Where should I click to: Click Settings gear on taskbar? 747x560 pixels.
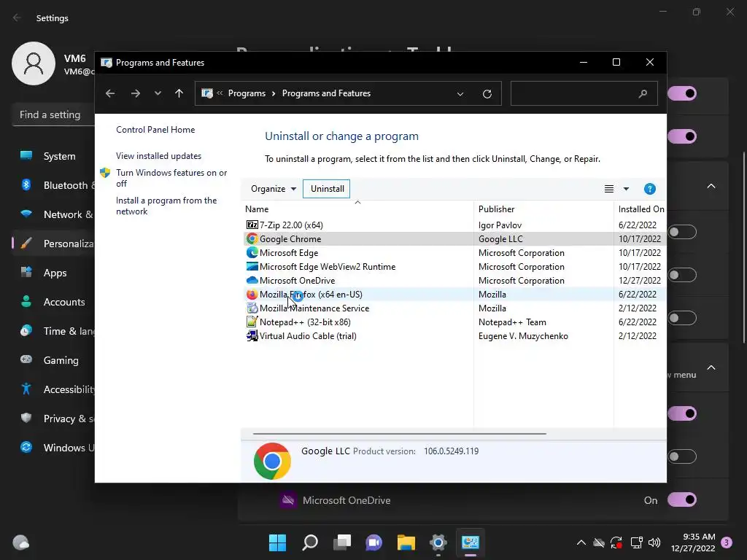pyautogui.click(x=438, y=542)
